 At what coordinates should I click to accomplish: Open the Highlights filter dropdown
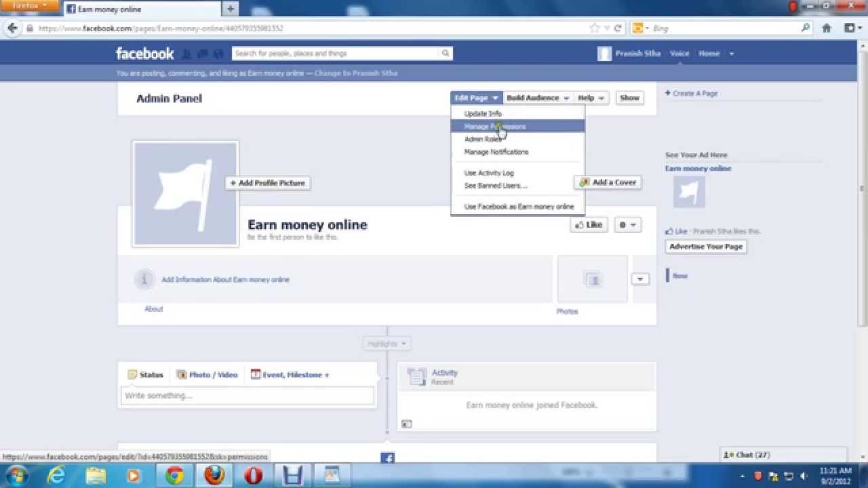(x=387, y=344)
